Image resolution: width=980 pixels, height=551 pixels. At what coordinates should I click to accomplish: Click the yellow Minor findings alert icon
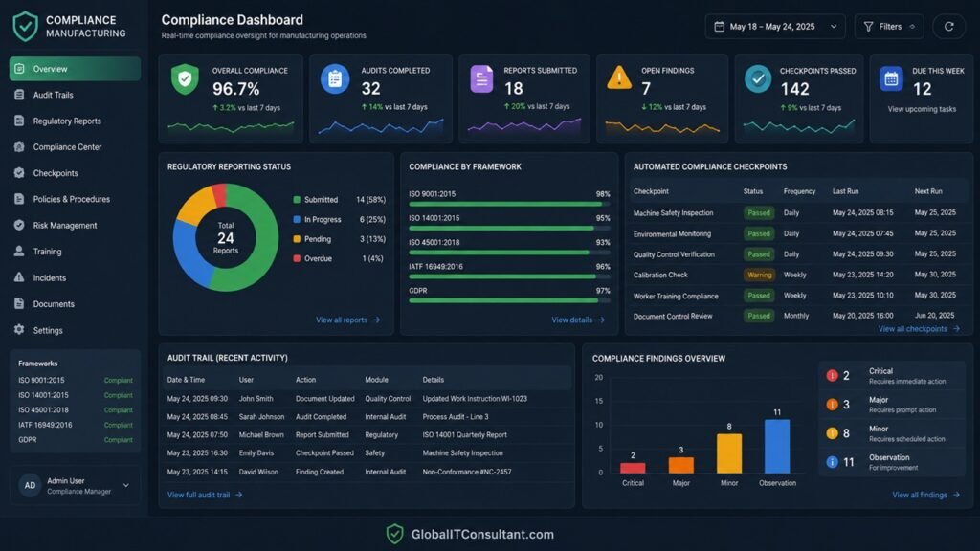pyautogui.click(x=832, y=433)
